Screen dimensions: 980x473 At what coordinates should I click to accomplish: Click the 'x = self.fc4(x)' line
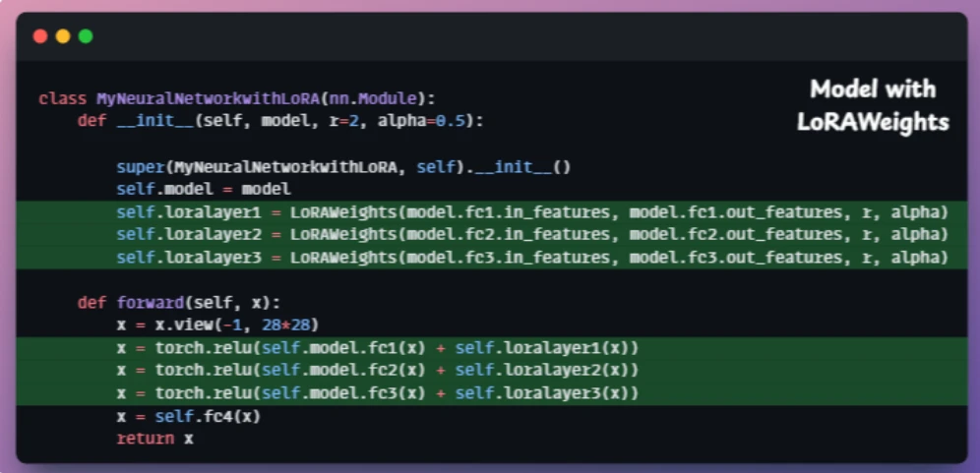point(189,416)
